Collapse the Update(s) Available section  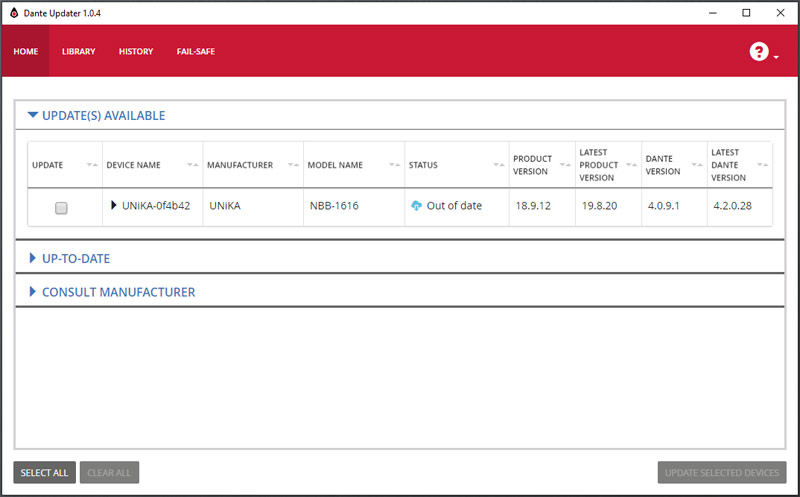33,115
